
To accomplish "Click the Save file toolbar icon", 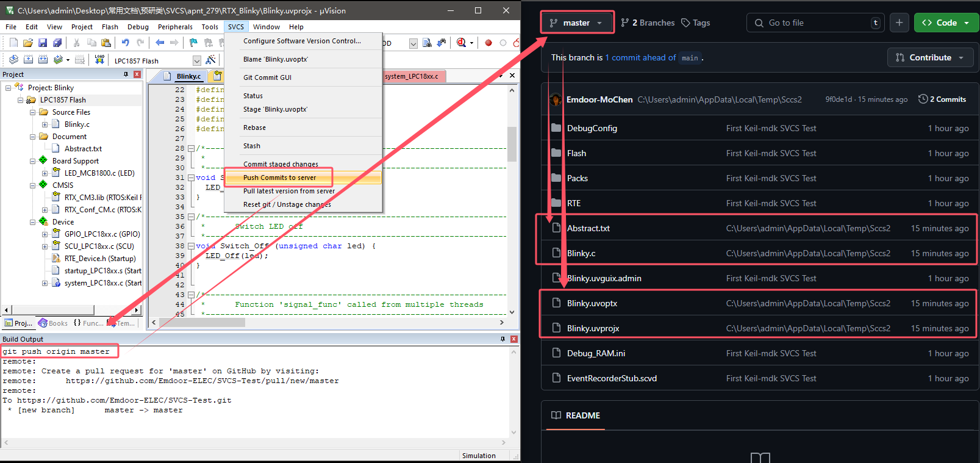I will tap(43, 43).
